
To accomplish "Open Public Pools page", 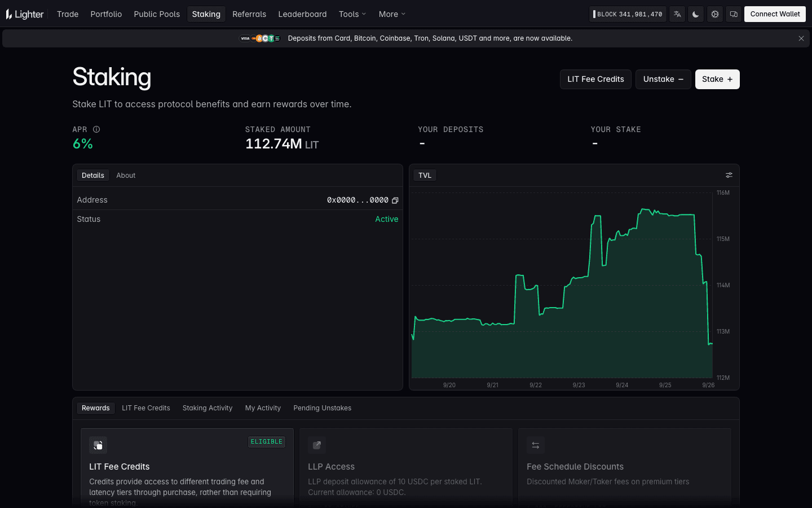I will (157, 14).
